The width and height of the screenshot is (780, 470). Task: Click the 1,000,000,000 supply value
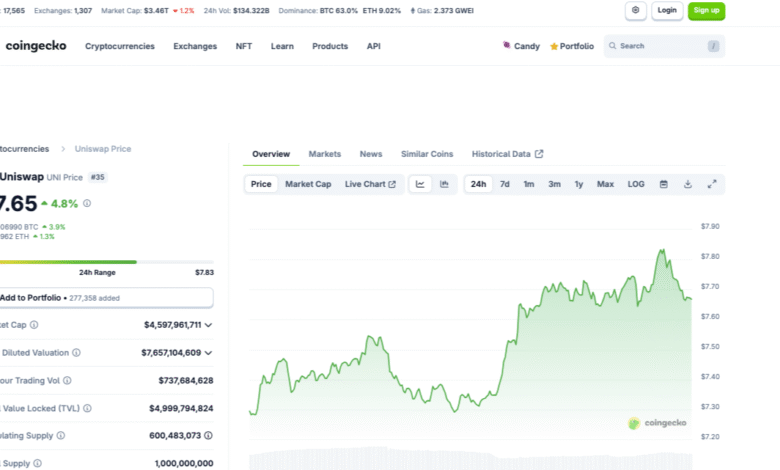click(x=184, y=464)
